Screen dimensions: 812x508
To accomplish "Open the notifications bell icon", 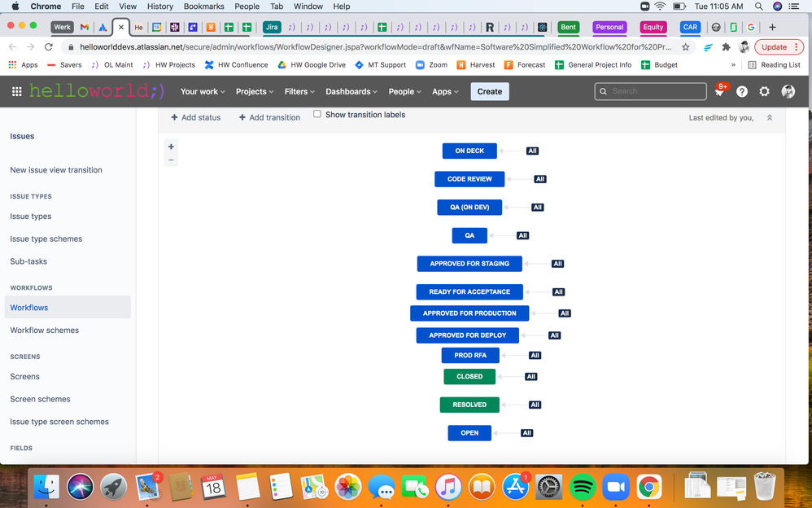I will [719, 92].
